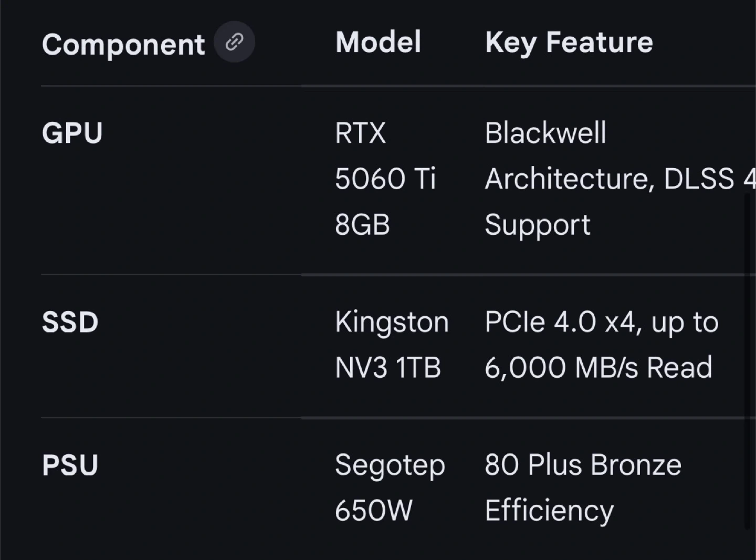The height and width of the screenshot is (560, 756).
Task: Click the 5060 Ti model text
Action: [385, 179]
